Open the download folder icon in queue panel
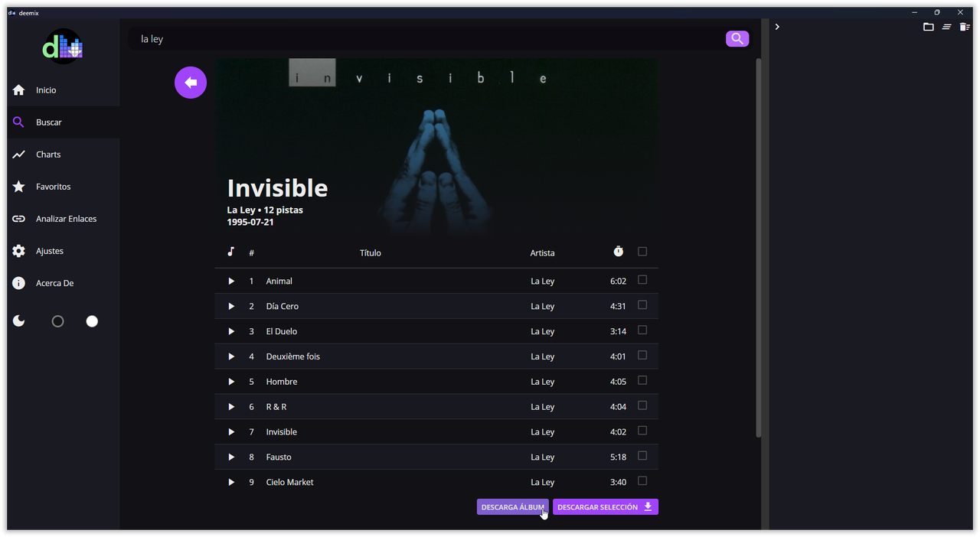980x537 pixels. (x=929, y=27)
